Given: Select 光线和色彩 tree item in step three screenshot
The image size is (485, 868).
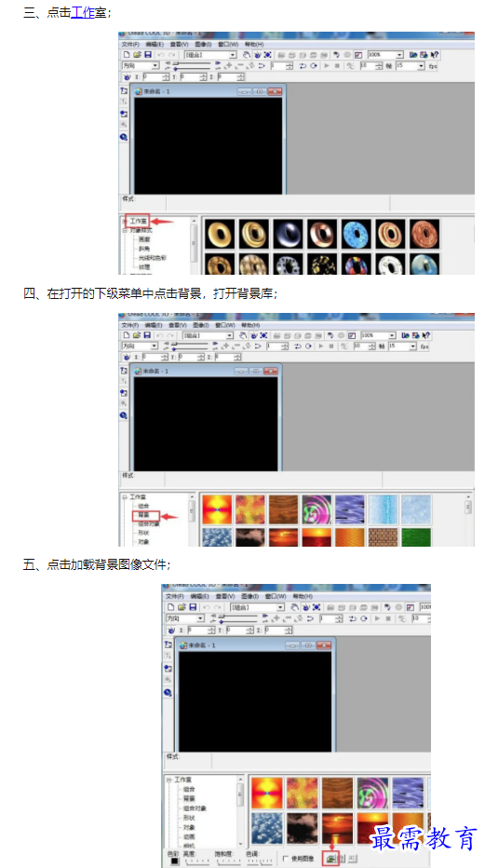Looking at the screenshot, I should (153, 258).
